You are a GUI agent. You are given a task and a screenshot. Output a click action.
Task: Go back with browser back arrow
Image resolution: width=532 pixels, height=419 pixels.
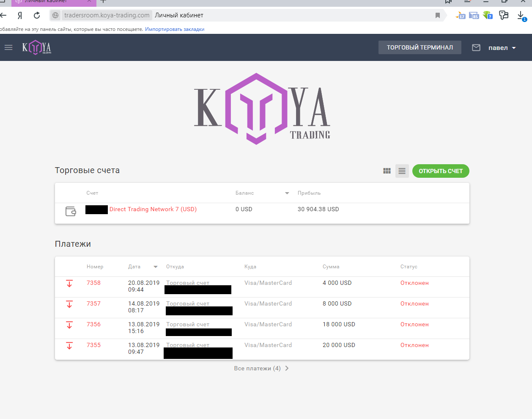[x=3, y=15]
